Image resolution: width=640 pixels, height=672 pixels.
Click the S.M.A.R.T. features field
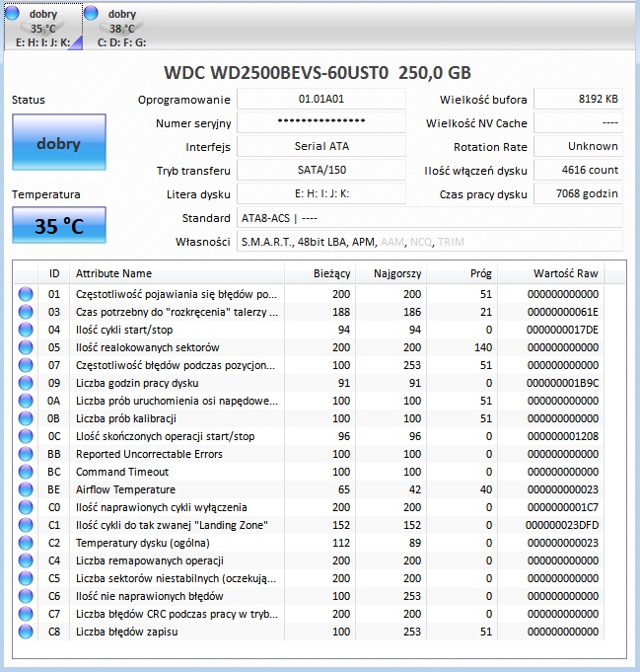pyautogui.click(x=430, y=242)
